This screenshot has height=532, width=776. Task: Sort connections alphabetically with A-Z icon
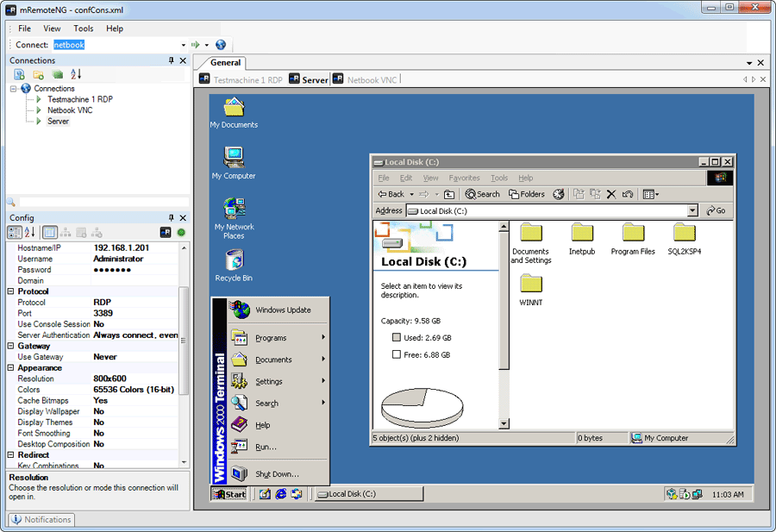point(75,73)
